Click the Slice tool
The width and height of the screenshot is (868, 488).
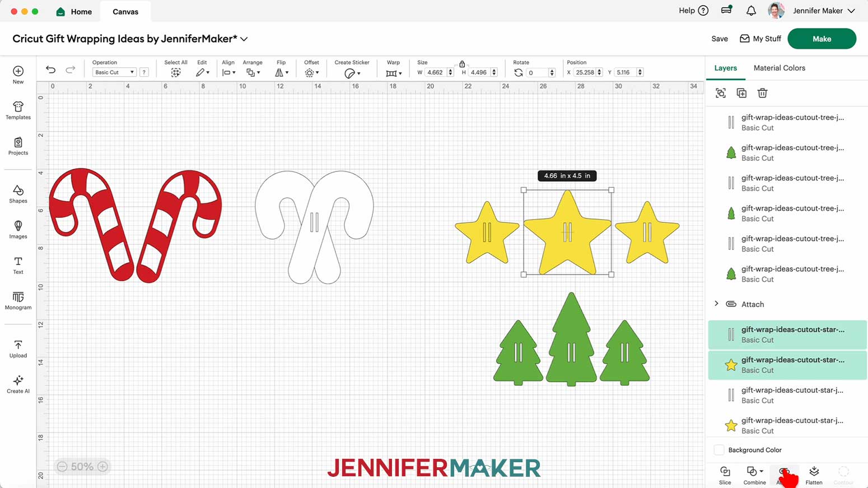coord(725,475)
